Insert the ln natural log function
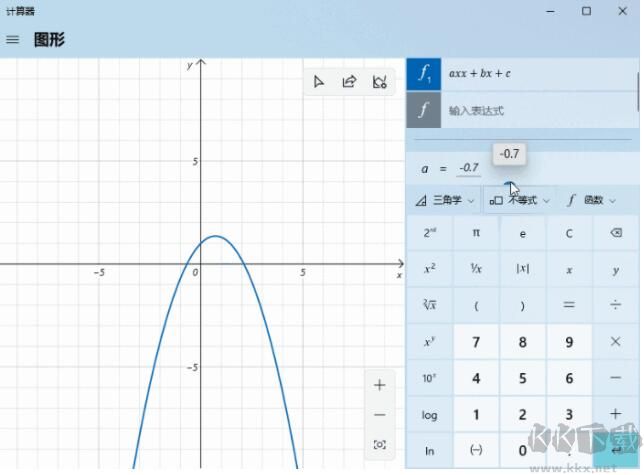Image resolution: width=644 pixels, height=475 pixels. coord(430,450)
